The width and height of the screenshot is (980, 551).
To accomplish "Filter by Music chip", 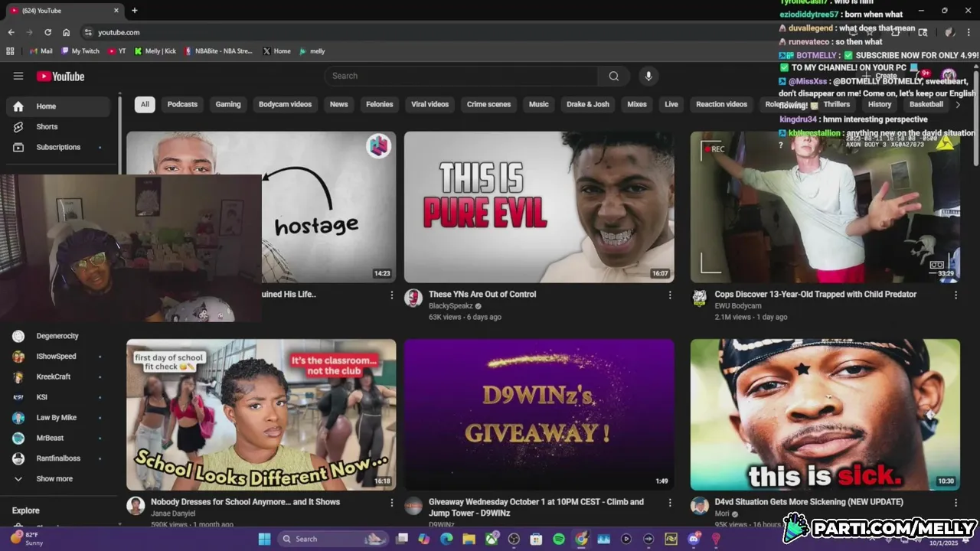I will pos(539,104).
